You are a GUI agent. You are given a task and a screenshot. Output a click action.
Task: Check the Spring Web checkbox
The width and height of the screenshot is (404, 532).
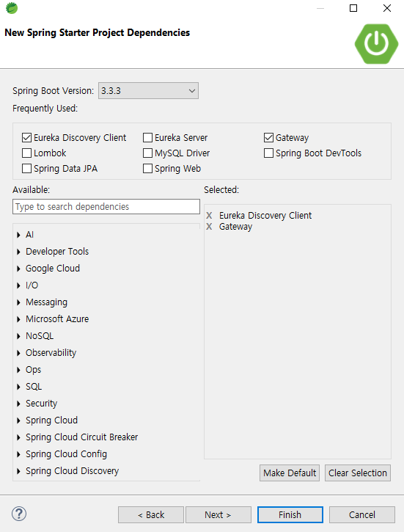(x=148, y=169)
